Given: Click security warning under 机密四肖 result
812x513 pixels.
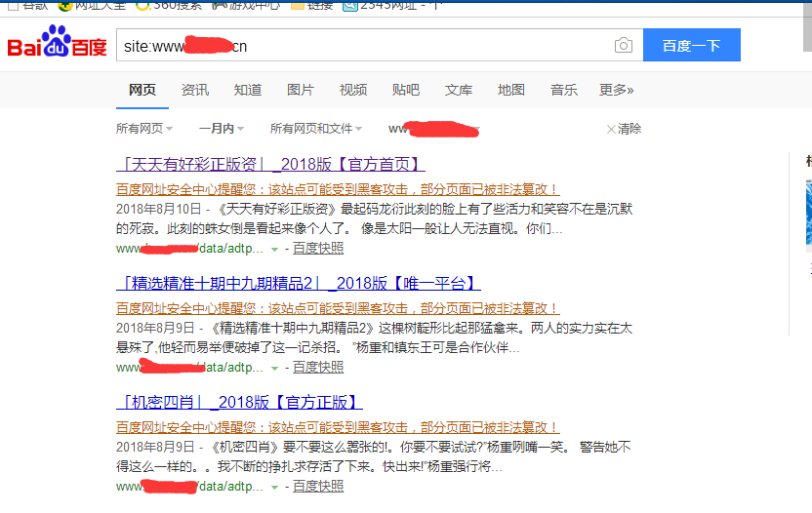Looking at the screenshot, I should point(338,427).
